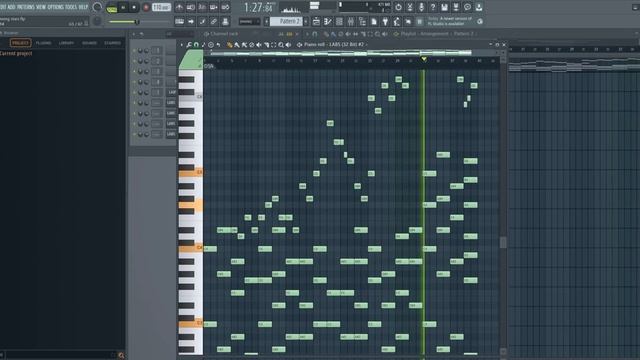Open the piano roll menu arrow

(182, 45)
